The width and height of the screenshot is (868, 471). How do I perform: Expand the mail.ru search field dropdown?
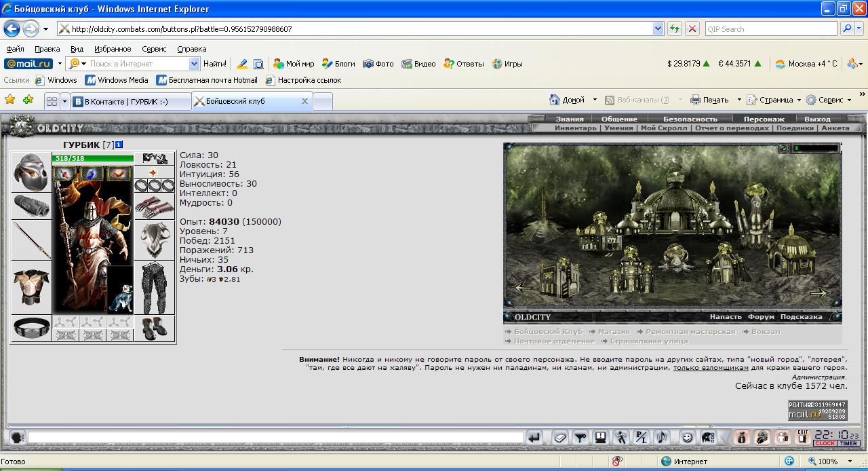coord(195,63)
